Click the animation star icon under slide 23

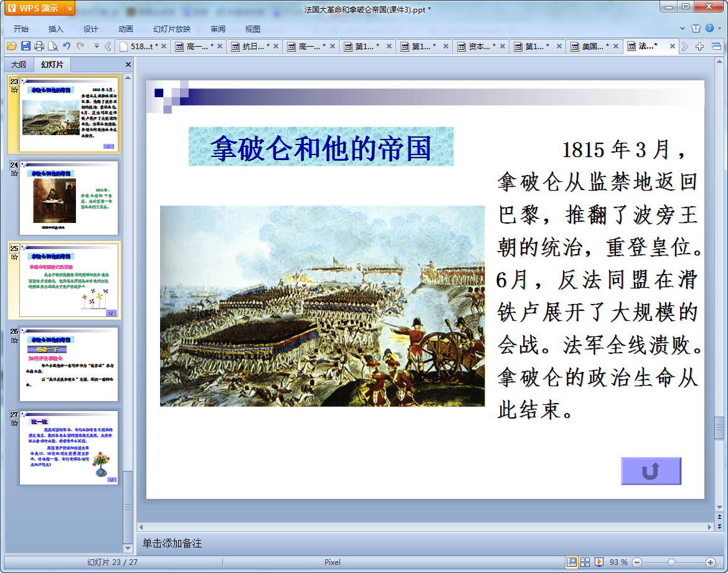tap(14, 90)
